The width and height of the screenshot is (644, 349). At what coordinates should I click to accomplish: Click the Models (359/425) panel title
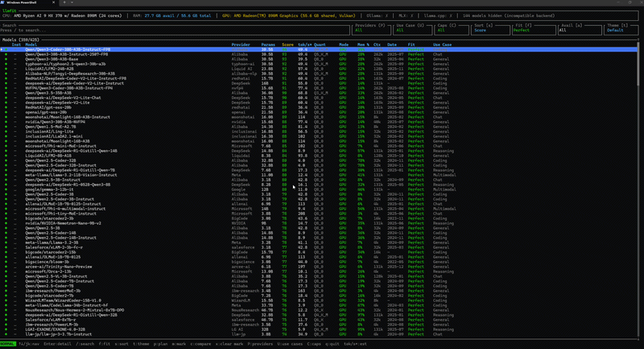21,40
